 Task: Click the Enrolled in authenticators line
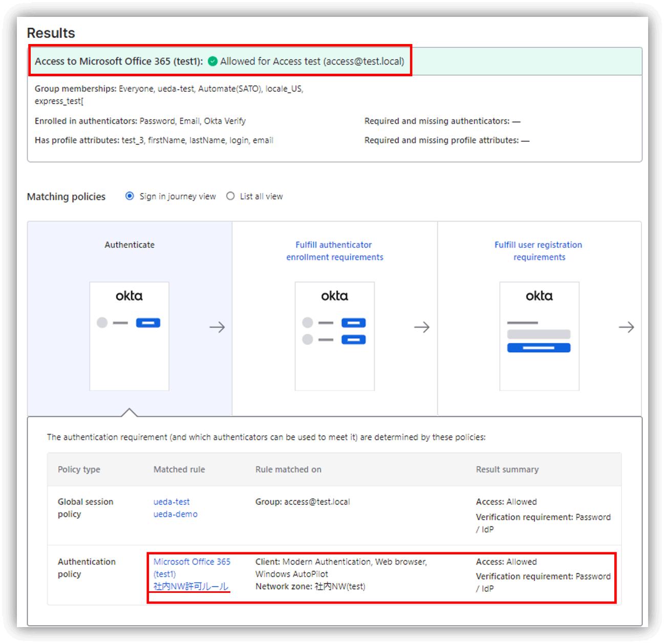click(x=140, y=121)
